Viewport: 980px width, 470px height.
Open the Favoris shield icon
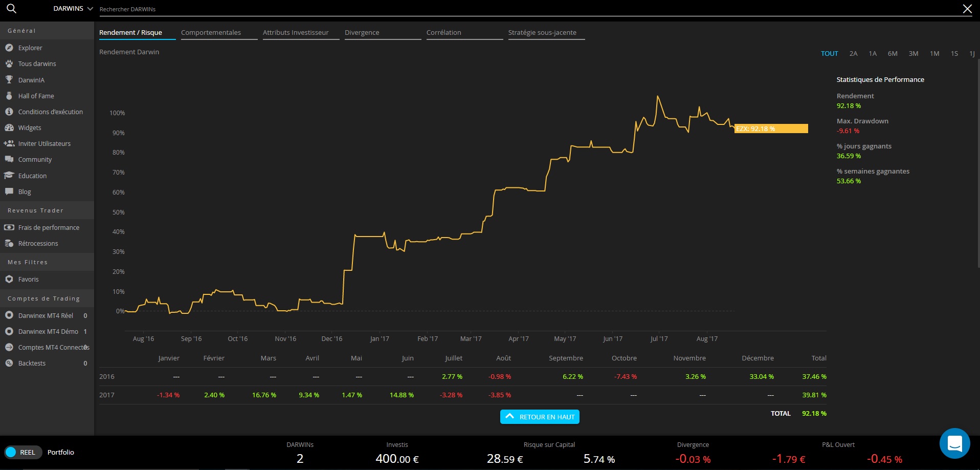coord(9,279)
